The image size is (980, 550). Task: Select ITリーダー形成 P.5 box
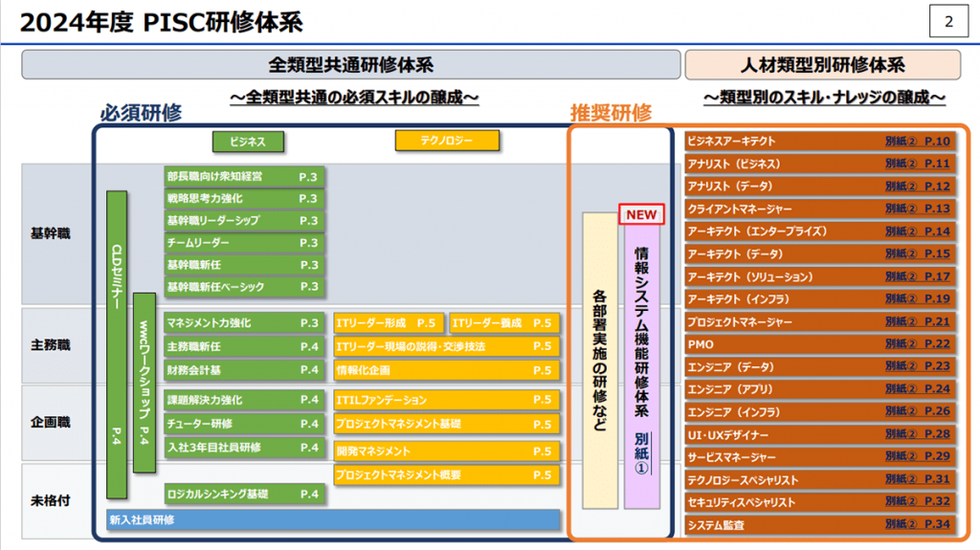pos(389,323)
